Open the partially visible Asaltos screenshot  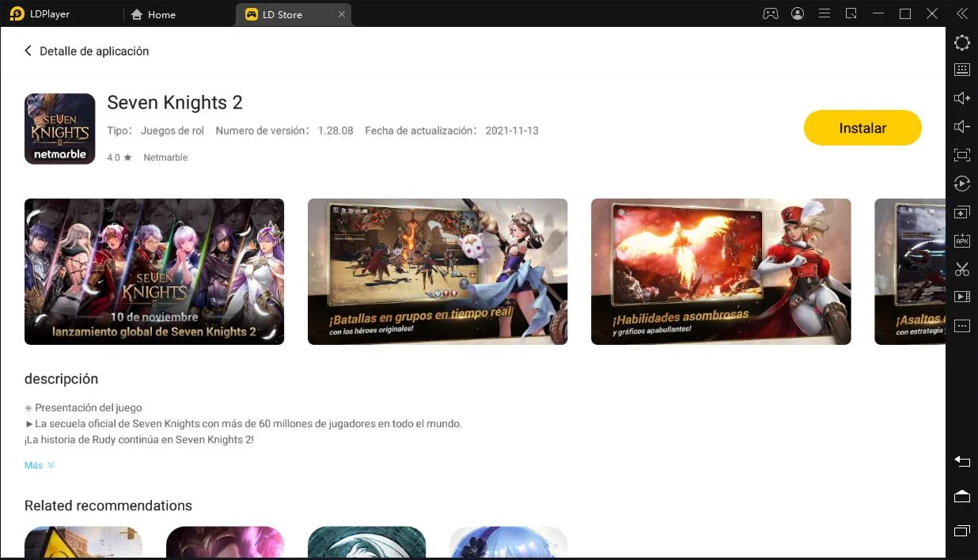pyautogui.click(x=910, y=271)
